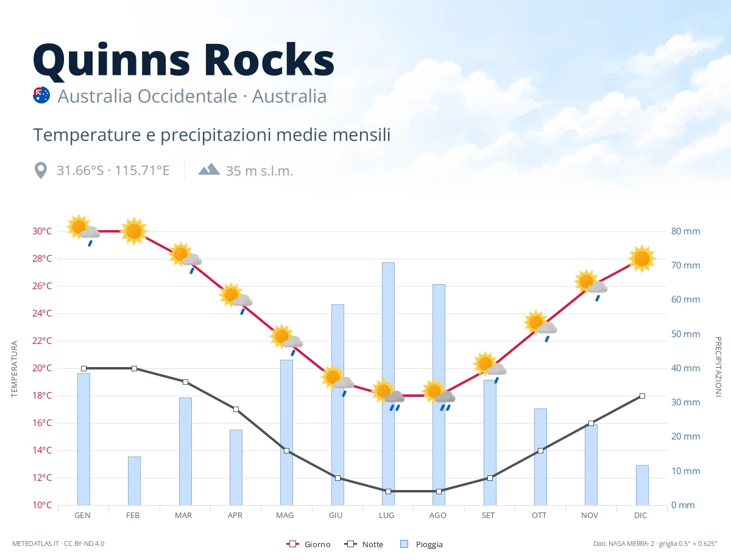Click the AGO night temperature point
This screenshot has height=560, width=731.
pos(439,491)
